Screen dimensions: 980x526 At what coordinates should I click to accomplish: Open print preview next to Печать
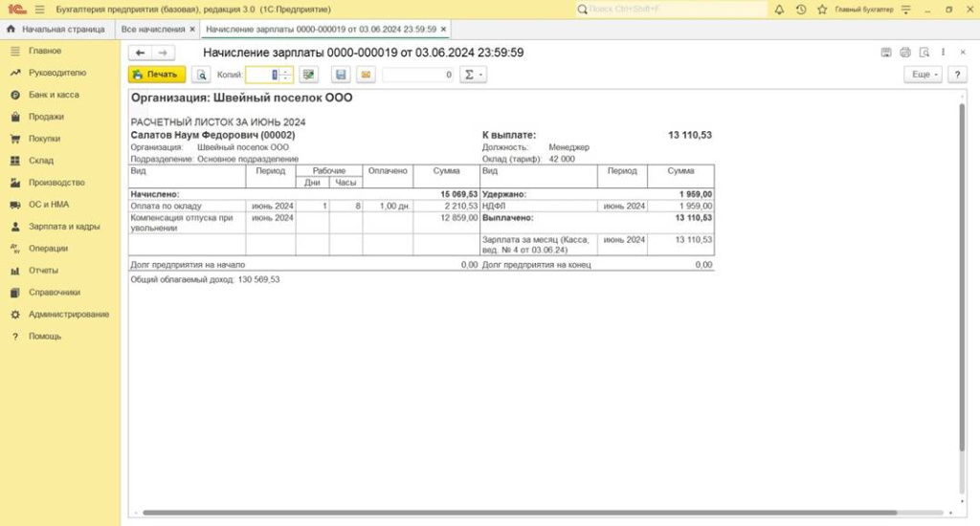point(202,75)
